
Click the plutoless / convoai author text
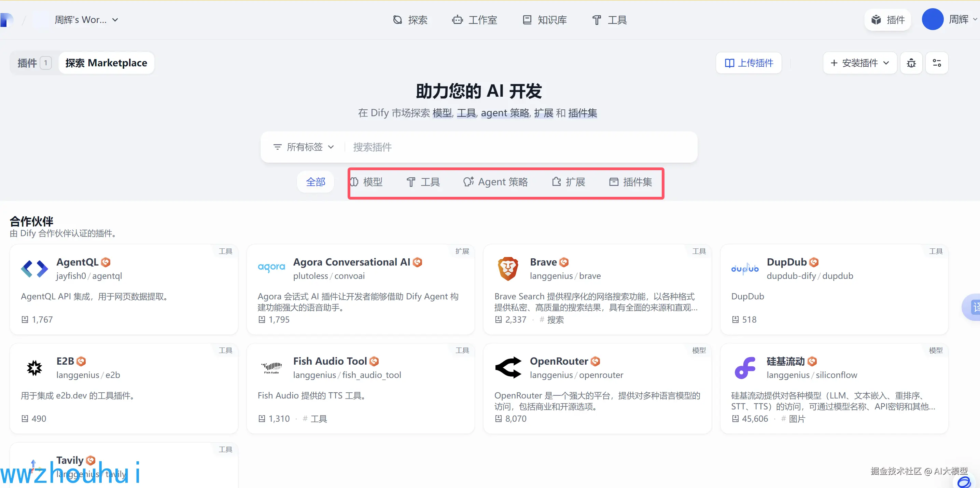pos(329,276)
